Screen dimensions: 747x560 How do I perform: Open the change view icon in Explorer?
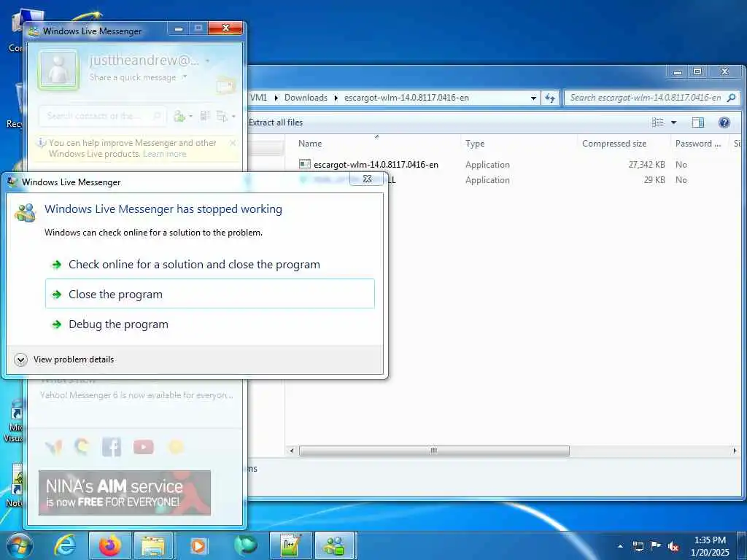(x=657, y=122)
